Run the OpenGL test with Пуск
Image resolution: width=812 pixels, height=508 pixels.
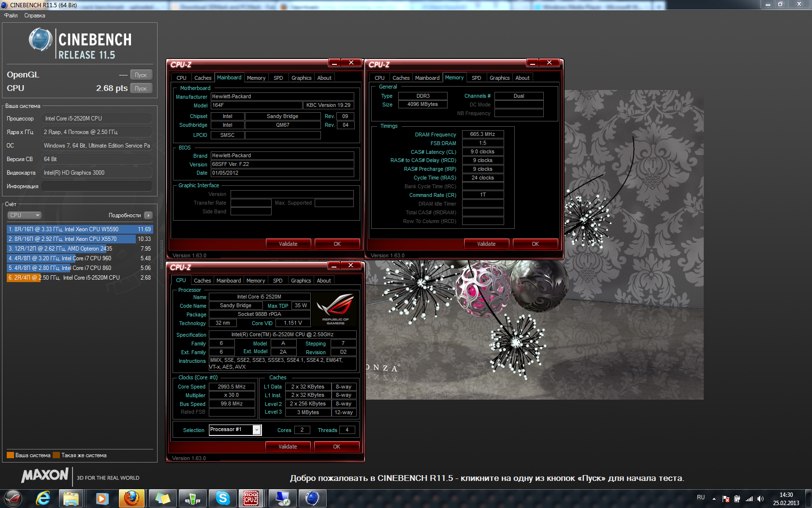tap(141, 75)
